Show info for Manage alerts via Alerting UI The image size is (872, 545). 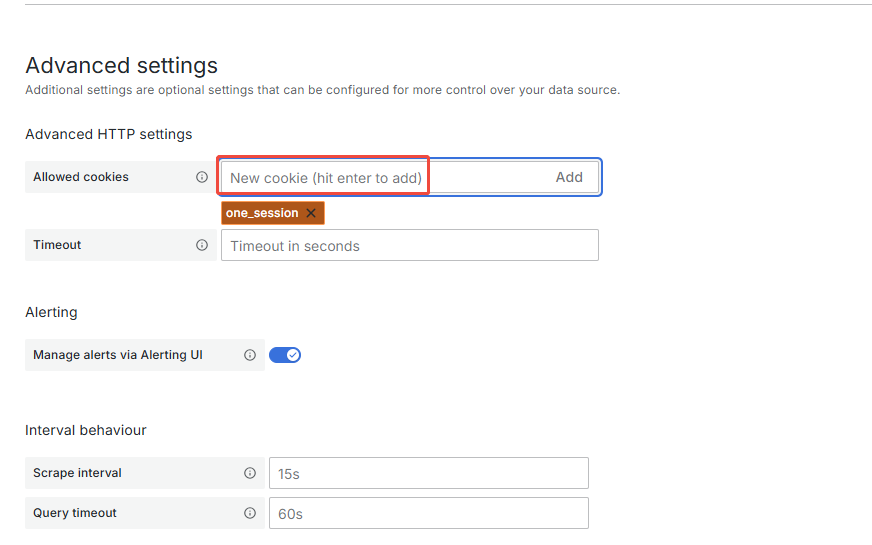click(x=250, y=355)
